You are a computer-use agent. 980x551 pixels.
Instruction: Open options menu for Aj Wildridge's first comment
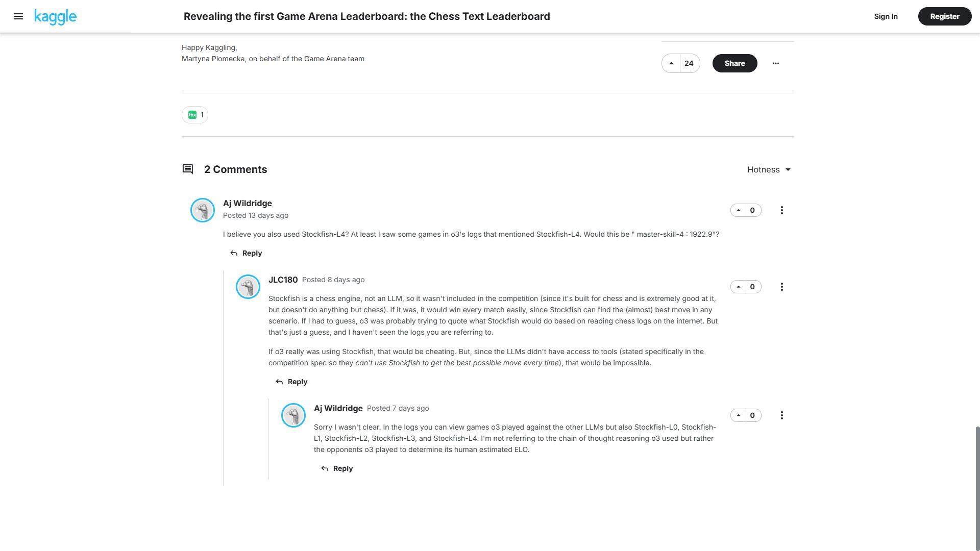781,210
